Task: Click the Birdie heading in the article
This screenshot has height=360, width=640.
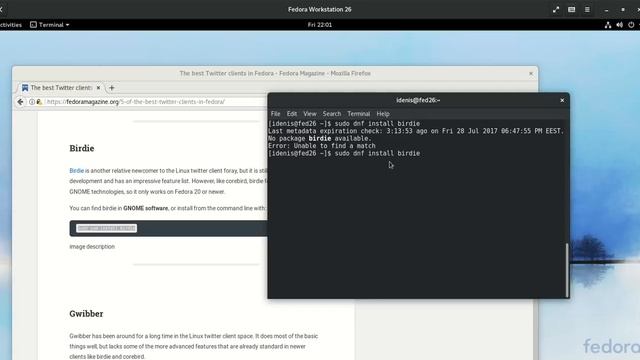Action: [x=82, y=148]
